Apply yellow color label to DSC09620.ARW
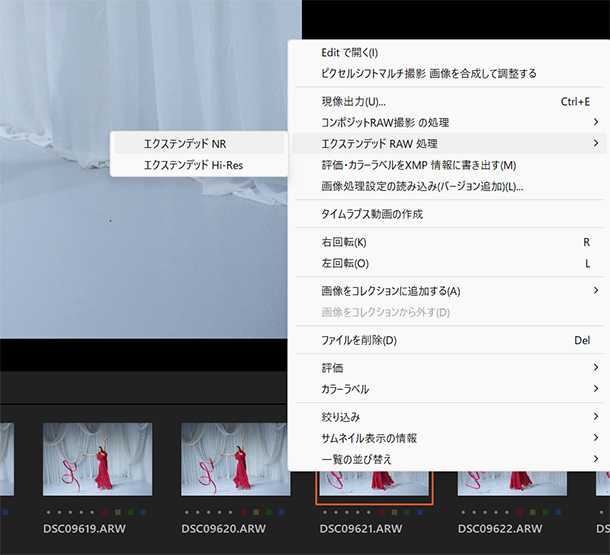Screen dimensions: 610x555 pos(256,512)
